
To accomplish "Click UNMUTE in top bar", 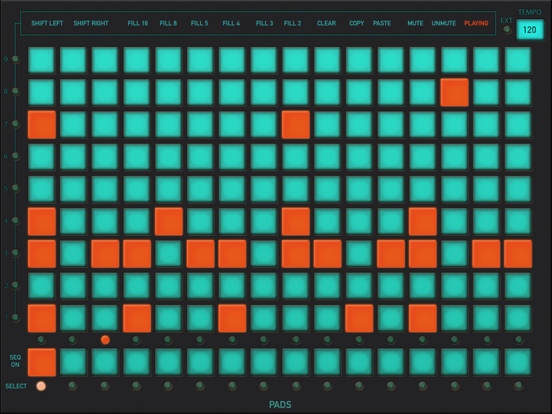I will pyautogui.click(x=444, y=23).
